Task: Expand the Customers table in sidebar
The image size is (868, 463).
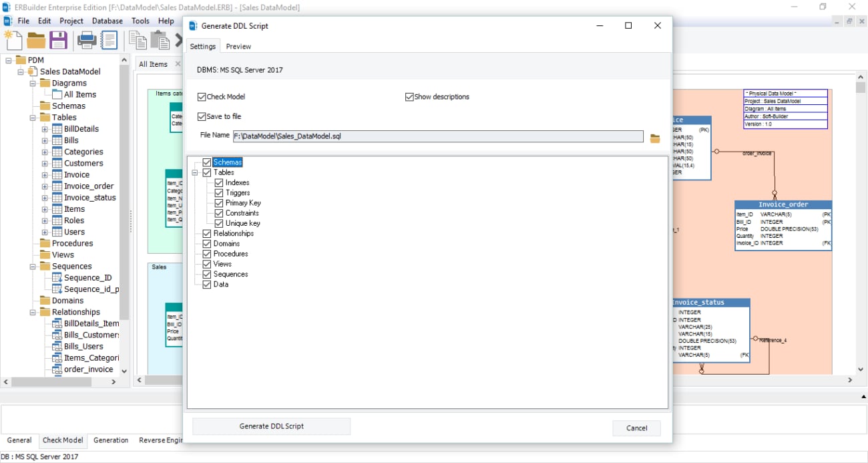Action: 45,164
